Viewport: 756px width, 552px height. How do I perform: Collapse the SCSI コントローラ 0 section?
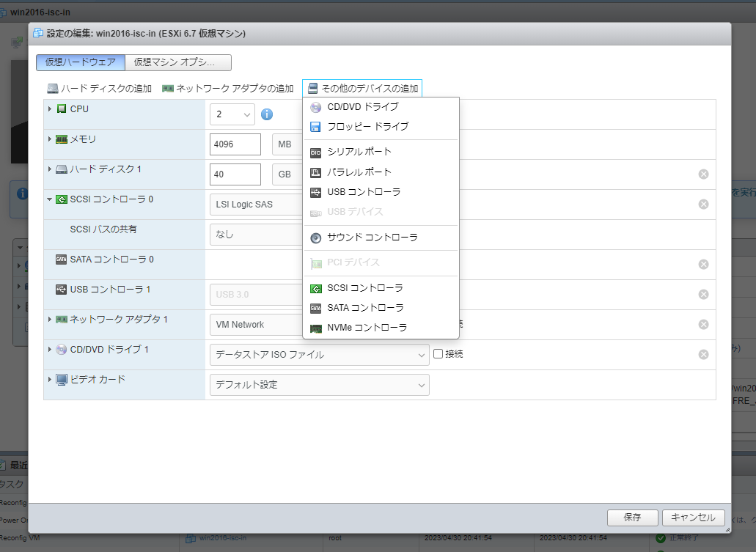point(50,199)
